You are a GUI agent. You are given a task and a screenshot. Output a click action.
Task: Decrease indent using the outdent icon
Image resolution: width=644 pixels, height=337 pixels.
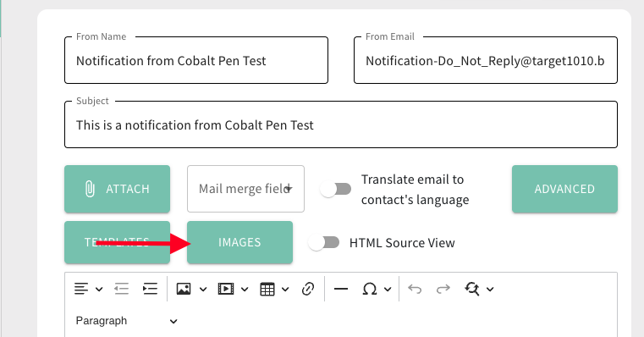pos(122,289)
